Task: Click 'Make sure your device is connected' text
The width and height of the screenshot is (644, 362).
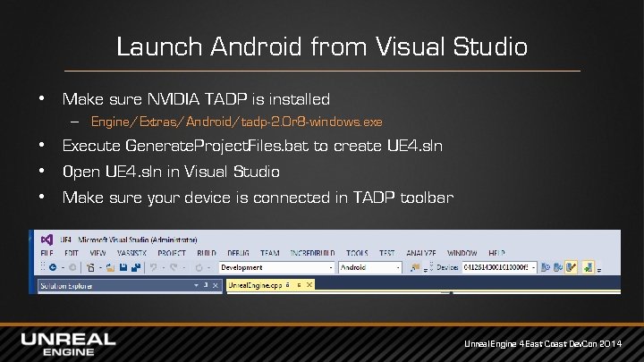Action: pos(258,198)
